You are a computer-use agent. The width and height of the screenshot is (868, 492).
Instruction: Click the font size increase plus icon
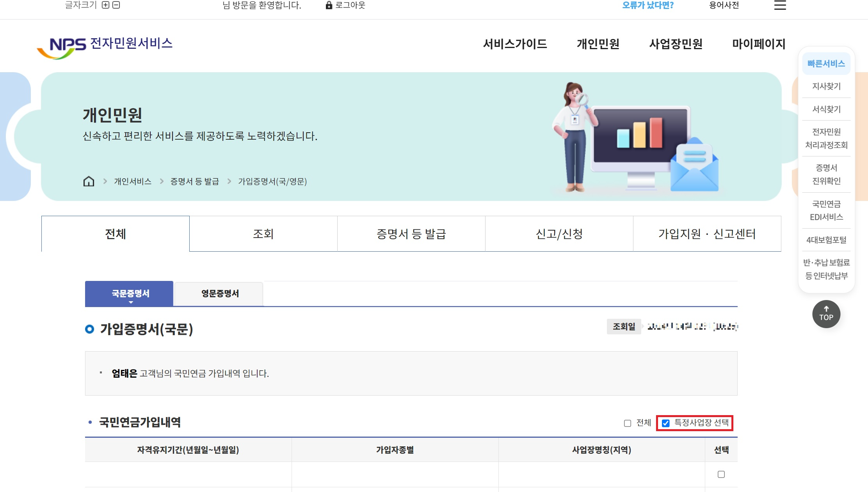(x=105, y=5)
